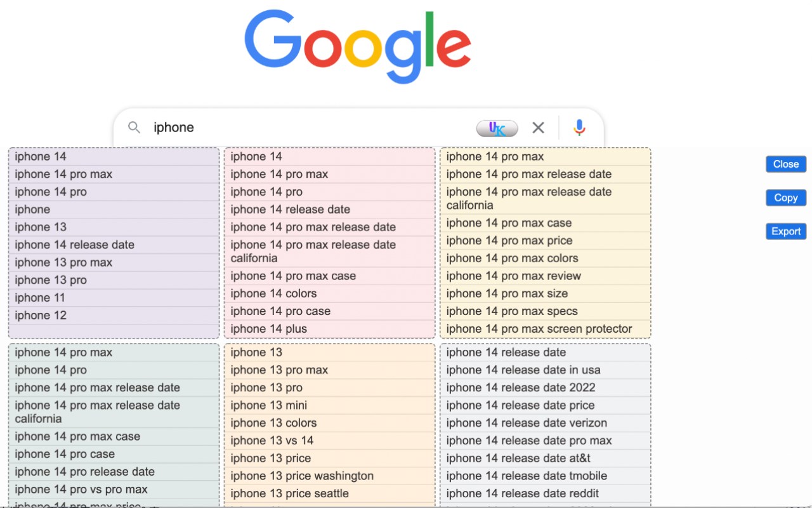Screen dimensions: 812x508
Task: Select "iphone 13 mini" suggestion
Action: pyautogui.click(x=268, y=405)
